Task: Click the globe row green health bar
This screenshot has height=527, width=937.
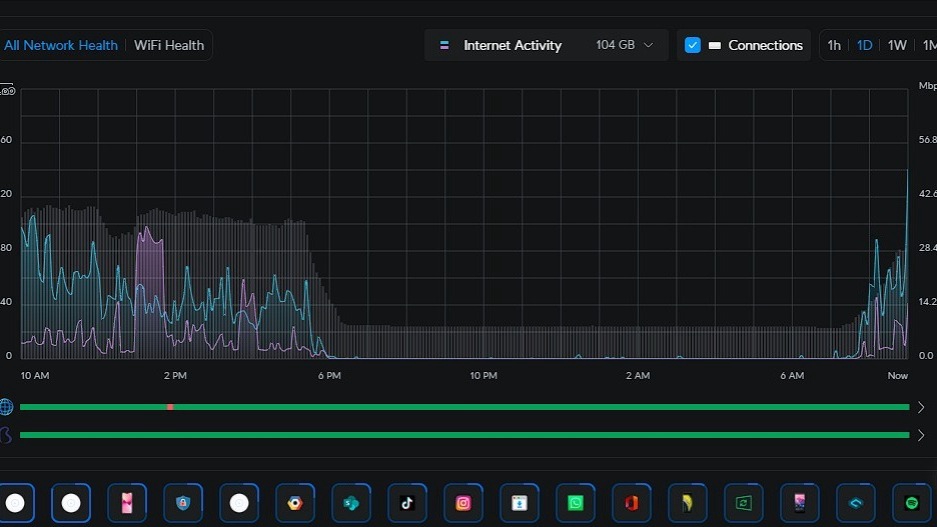Action: 465,407
